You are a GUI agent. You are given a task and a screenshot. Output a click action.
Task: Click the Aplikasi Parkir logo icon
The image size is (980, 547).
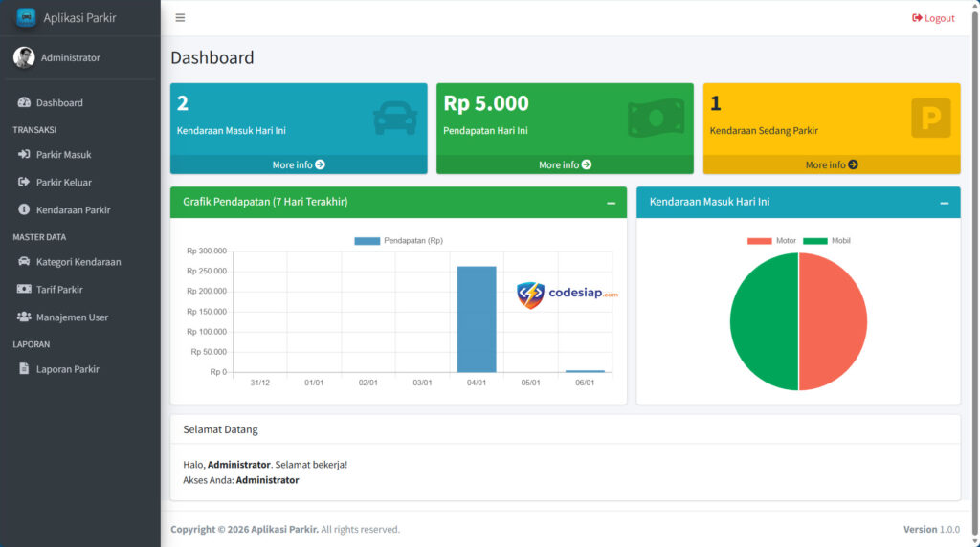coord(26,17)
